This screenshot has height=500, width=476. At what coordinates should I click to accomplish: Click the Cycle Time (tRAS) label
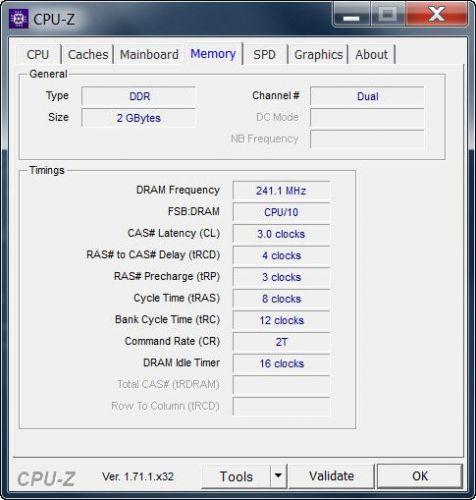[177, 298]
